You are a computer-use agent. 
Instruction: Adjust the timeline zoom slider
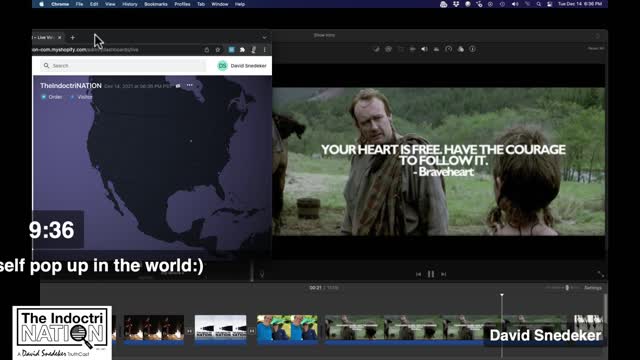[x=567, y=288]
